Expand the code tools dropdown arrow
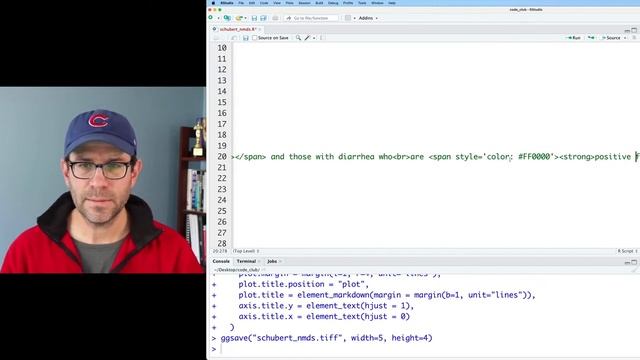The width and height of the screenshot is (640, 360). point(314,38)
